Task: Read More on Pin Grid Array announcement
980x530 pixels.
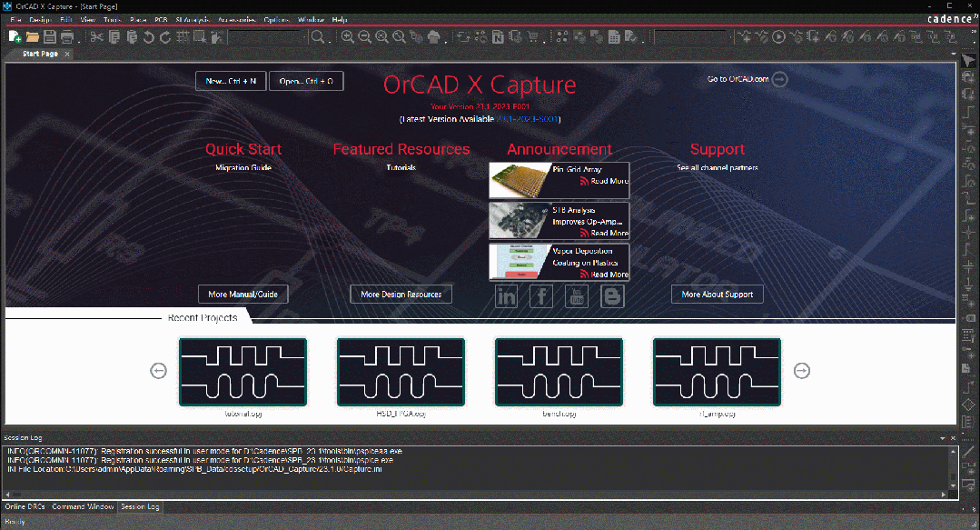Action: [x=604, y=181]
